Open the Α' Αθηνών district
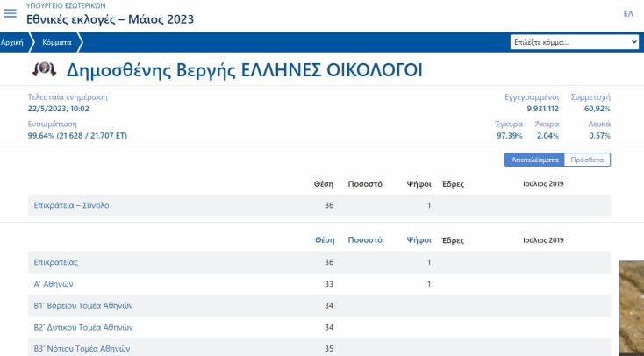 319,284
